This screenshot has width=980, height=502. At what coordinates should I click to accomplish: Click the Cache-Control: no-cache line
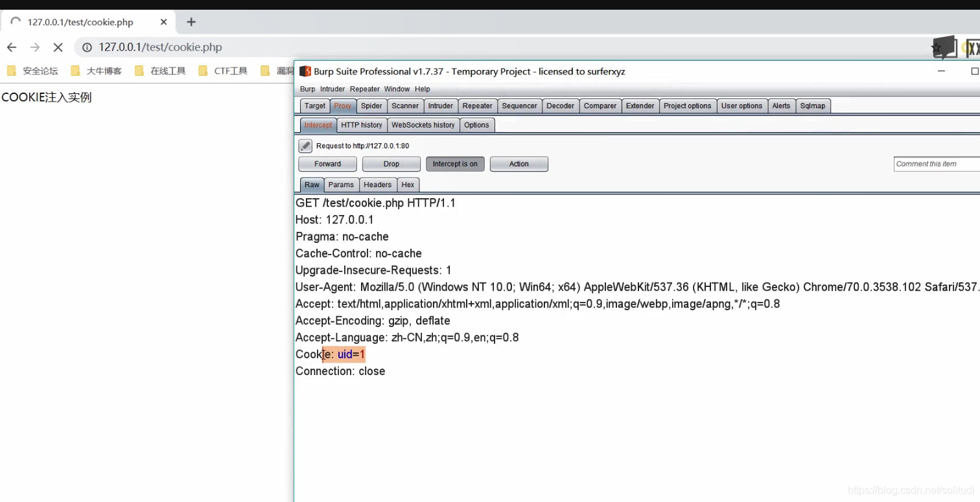(x=358, y=253)
